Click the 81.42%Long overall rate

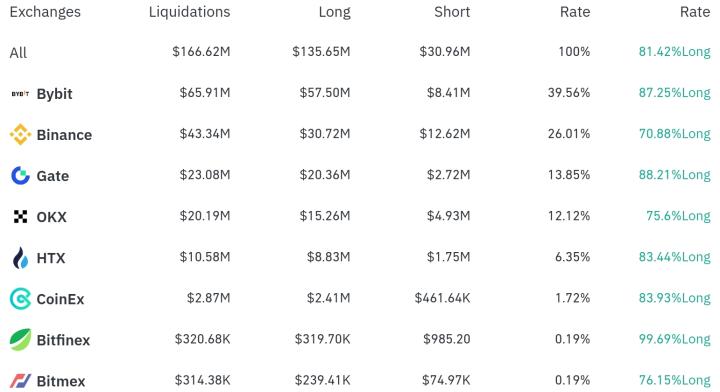coord(674,51)
